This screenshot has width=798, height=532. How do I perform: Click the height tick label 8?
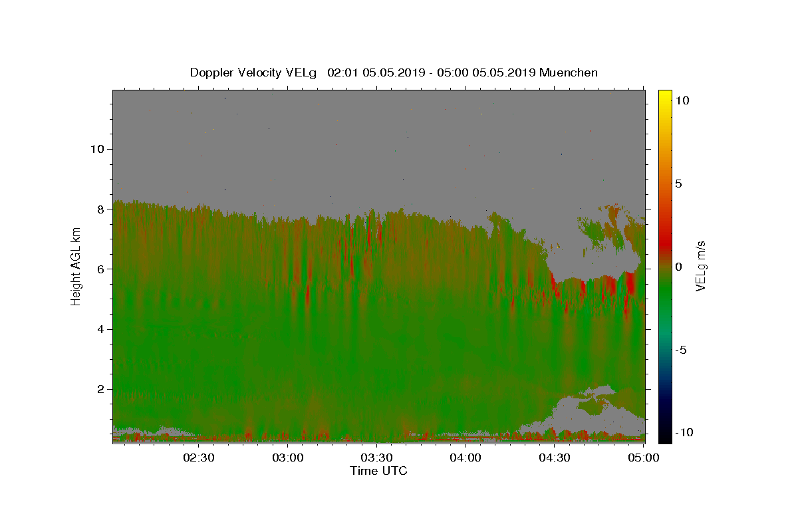click(99, 209)
